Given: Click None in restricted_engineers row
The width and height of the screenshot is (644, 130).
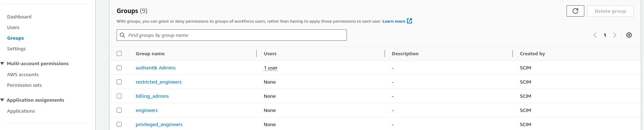Looking at the screenshot, I should click(270, 82).
